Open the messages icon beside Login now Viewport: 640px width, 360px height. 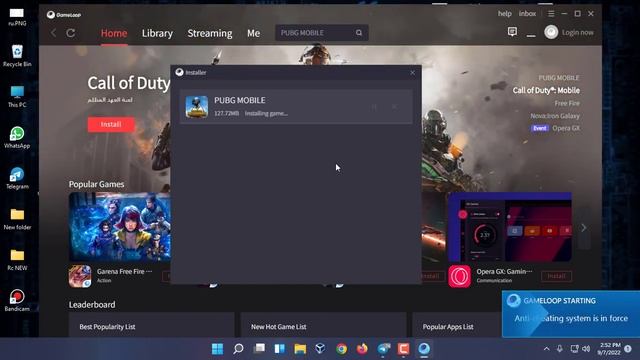point(512,32)
